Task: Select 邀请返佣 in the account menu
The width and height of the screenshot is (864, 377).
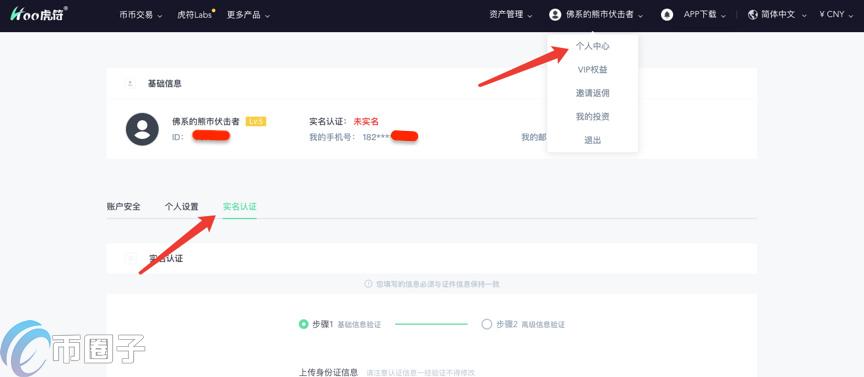Action: coord(592,93)
